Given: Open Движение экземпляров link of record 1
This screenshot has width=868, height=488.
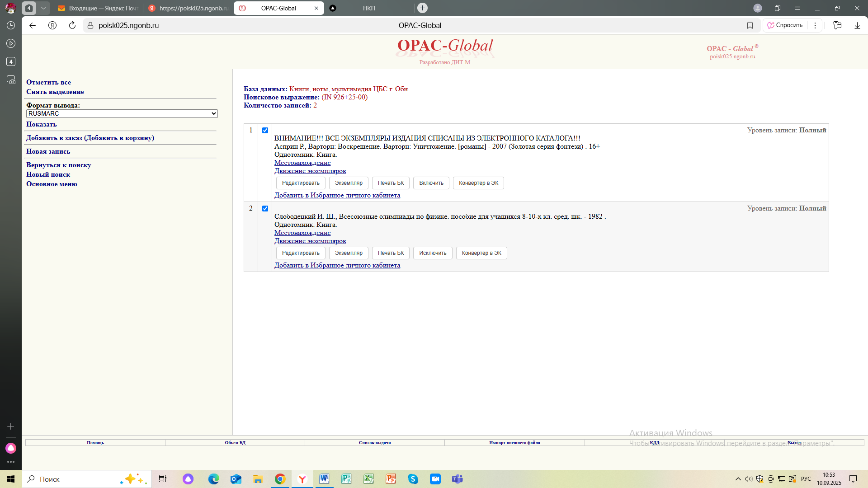Looking at the screenshot, I should (310, 171).
